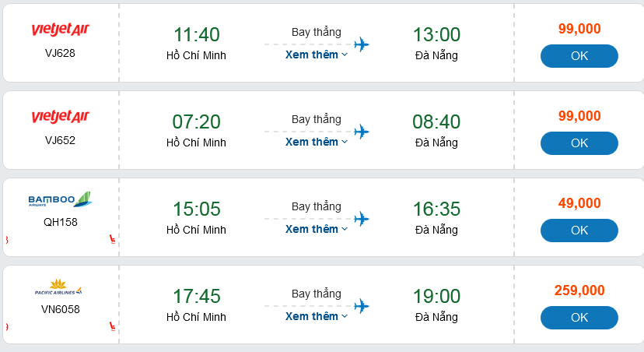
Task: Choose the 49,000 Bamboo flight via OK
Action: pyautogui.click(x=579, y=231)
